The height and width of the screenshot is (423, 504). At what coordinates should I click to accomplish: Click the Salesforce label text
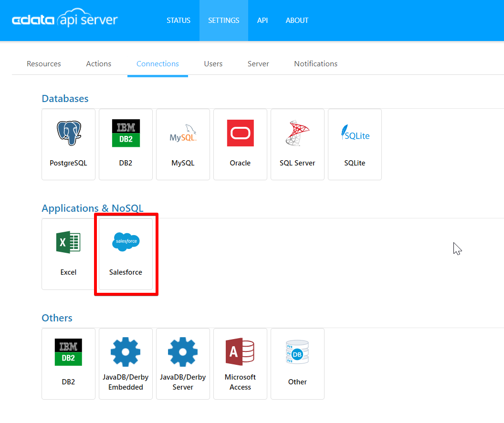(x=126, y=272)
